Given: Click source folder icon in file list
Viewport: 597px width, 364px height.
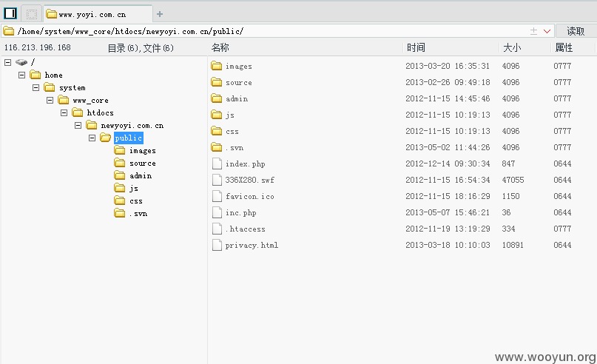Looking at the screenshot, I should tap(217, 82).
